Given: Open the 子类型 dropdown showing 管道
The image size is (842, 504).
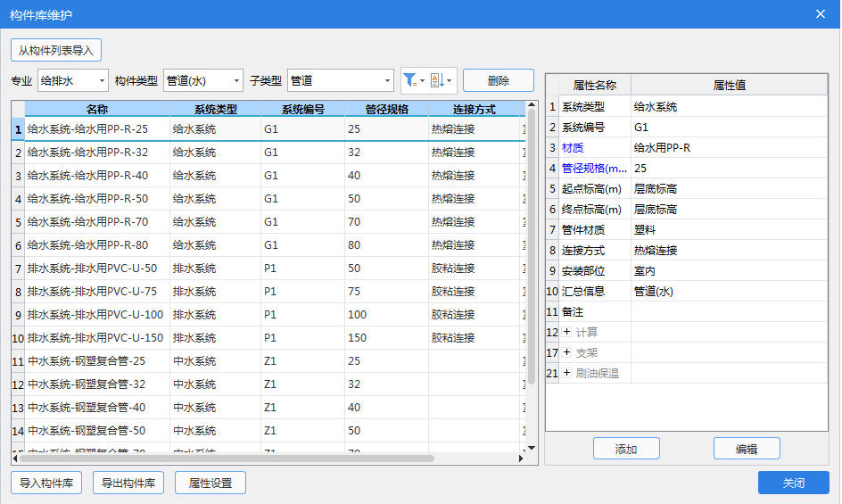Looking at the screenshot, I should click(341, 81).
